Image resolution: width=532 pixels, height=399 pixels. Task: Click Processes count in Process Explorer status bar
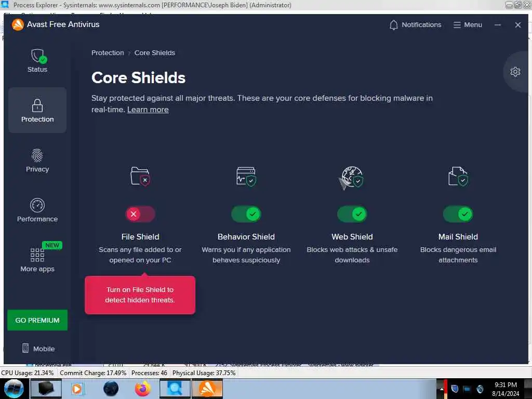pyautogui.click(x=149, y=373)
